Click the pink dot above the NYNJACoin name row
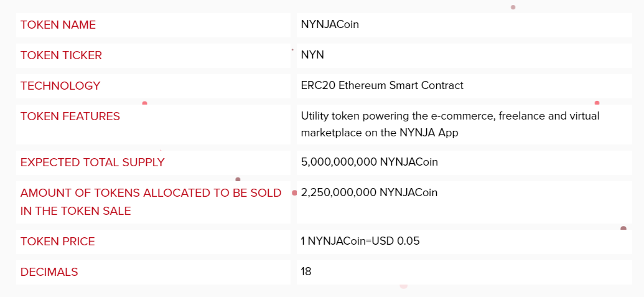 pyautogui.click(x=513, y=7)
